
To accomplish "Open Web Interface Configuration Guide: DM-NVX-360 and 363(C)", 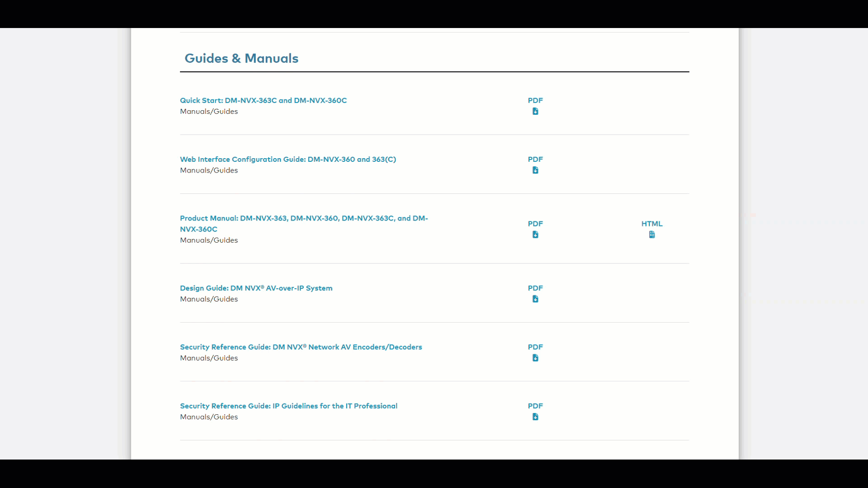I will [288, 159].
